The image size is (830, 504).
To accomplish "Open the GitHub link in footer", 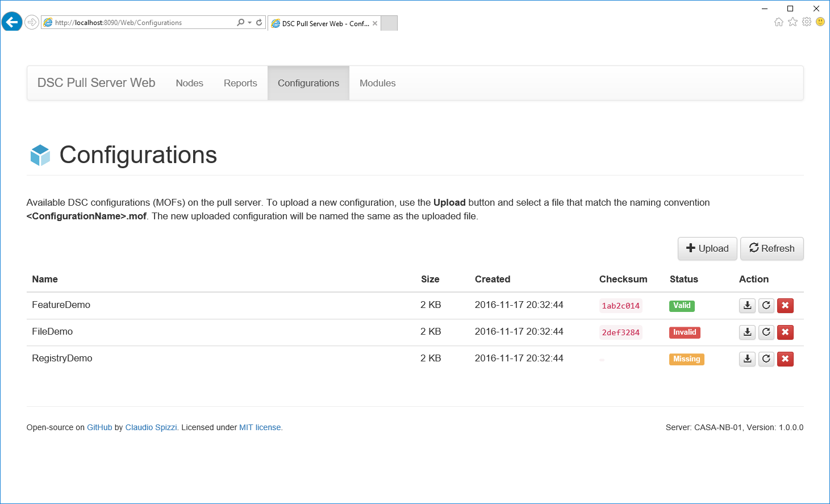I will coord(99,427).
